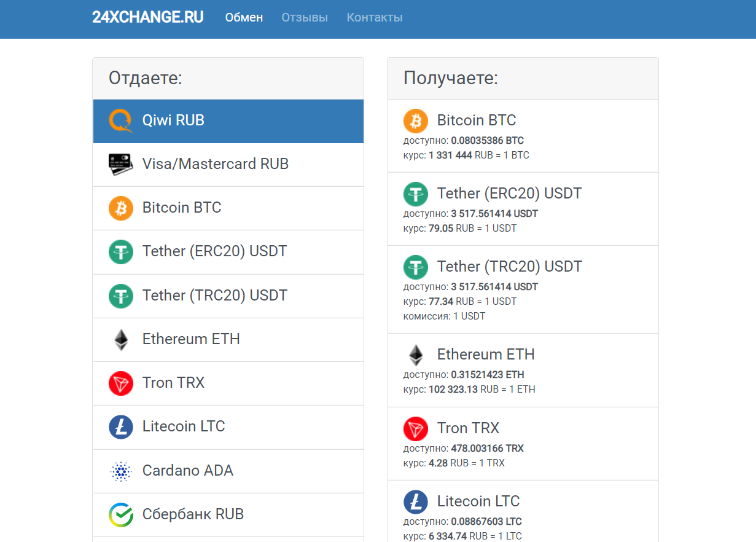The width and height of the screenshot is (756, 542).
Task: Pick Bitcoin BTC under Получаете
Action: 523,136
